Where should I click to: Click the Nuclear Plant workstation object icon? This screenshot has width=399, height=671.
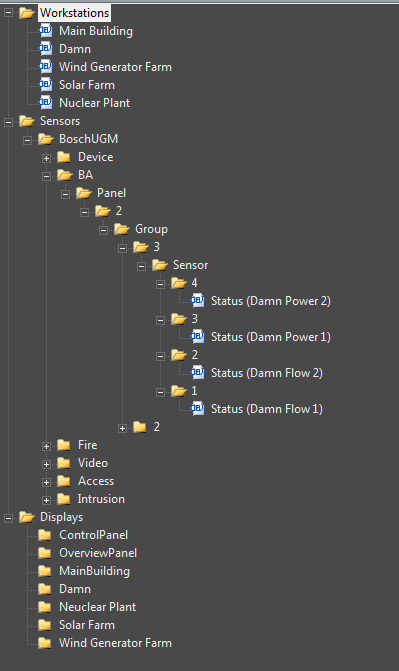point(45,102)
